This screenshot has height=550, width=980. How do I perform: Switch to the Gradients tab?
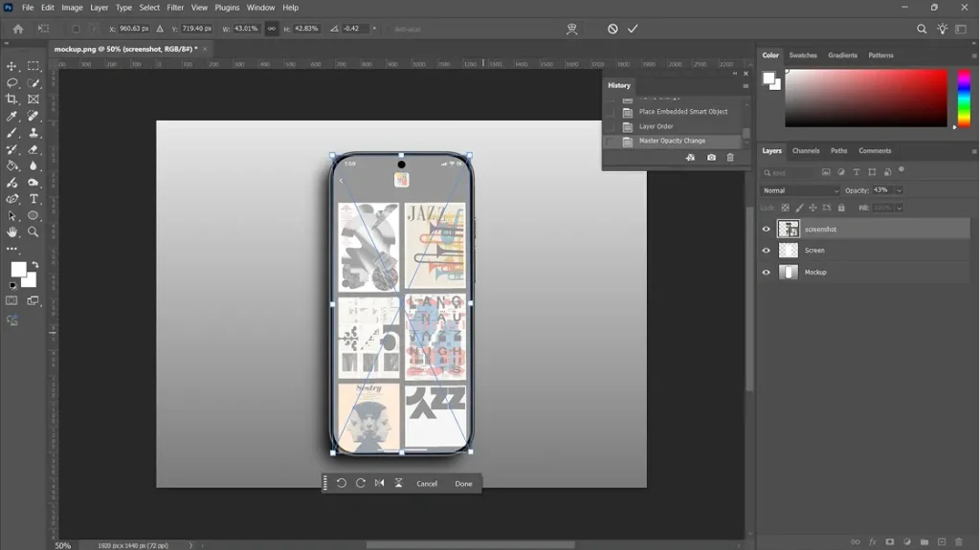coord(842,55)
